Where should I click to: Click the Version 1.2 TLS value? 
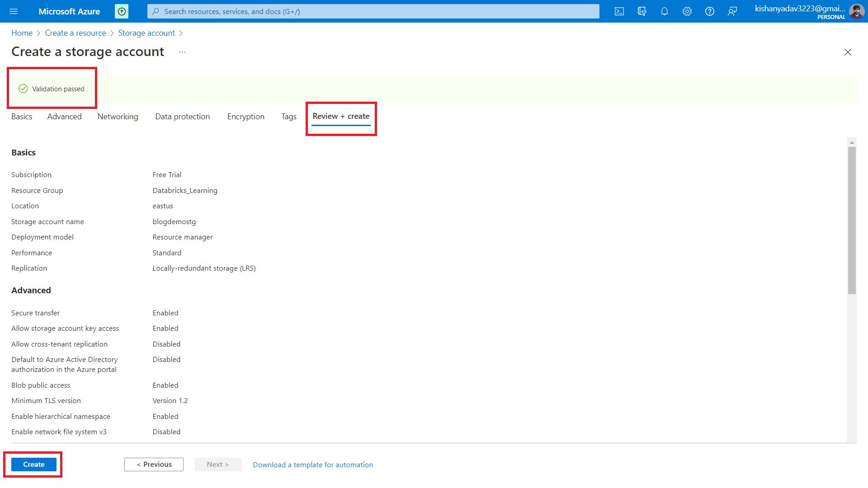[170, 401]
